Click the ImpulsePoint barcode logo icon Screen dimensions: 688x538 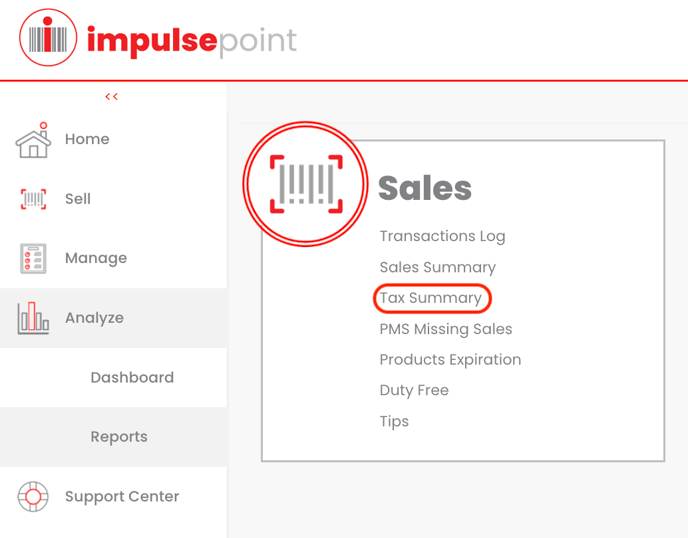48,39
